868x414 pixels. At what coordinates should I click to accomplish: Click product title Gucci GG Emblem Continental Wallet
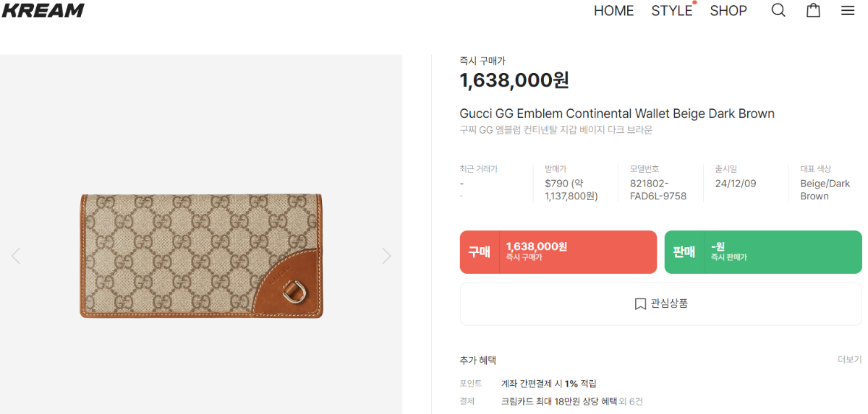(x=616, y=113)
